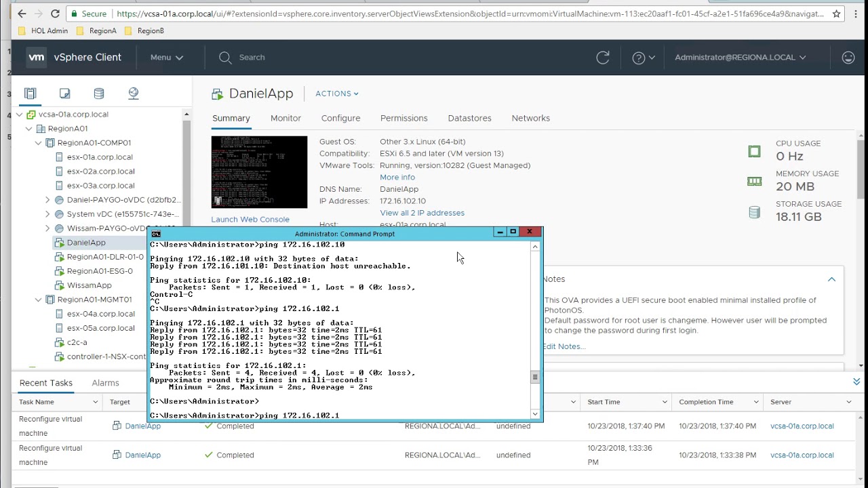Open the VMs and Templates inventory view
The image size is (868, 488).
[64, 94]
